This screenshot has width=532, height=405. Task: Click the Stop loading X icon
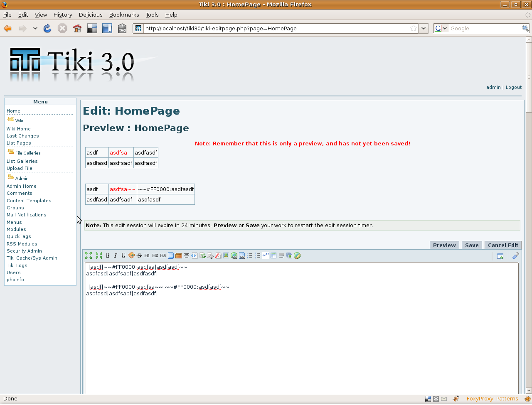click(62, 28)
